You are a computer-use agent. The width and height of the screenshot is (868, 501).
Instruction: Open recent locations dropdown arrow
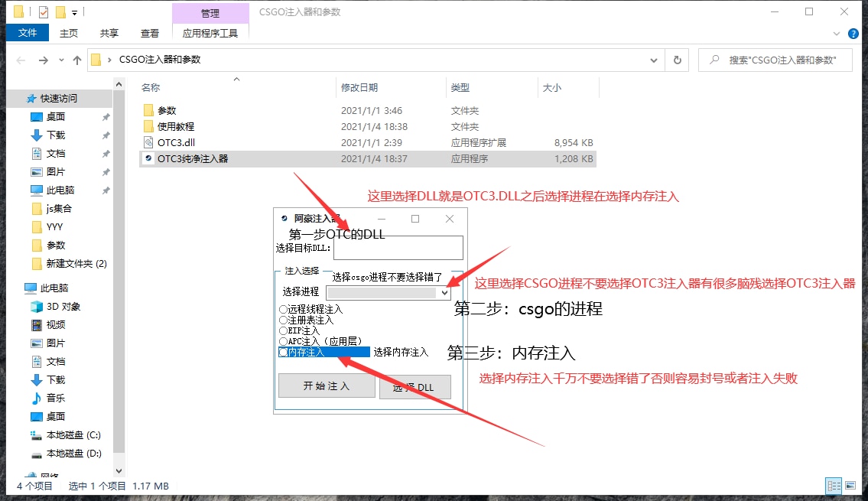tap(61, 60)
